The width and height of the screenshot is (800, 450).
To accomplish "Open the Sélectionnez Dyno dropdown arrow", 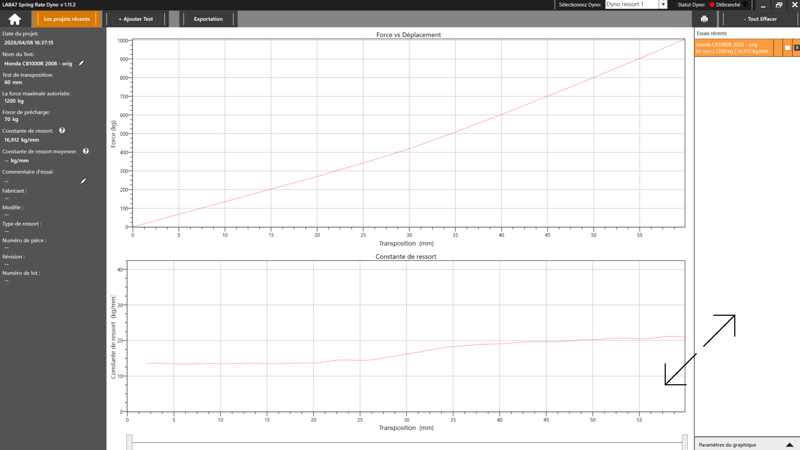I will pyautogui.click(x=662, y=5).
